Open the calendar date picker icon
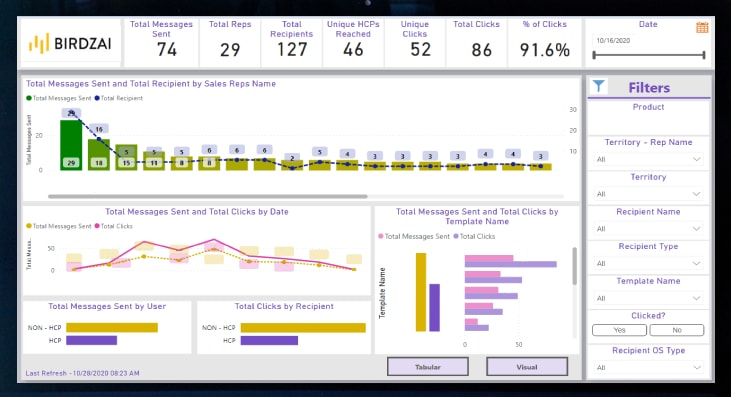 coord(702,27)
